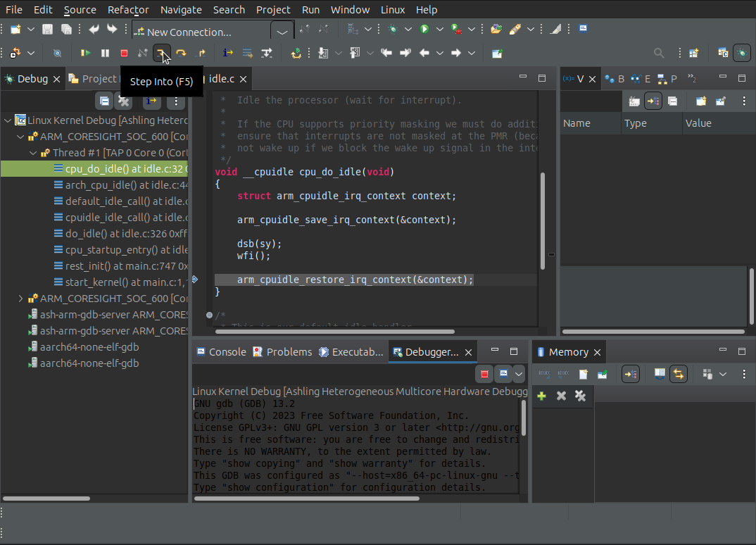Terminate the debug session in toolbar
Screen dimensions: 756x545
point(124,53)
